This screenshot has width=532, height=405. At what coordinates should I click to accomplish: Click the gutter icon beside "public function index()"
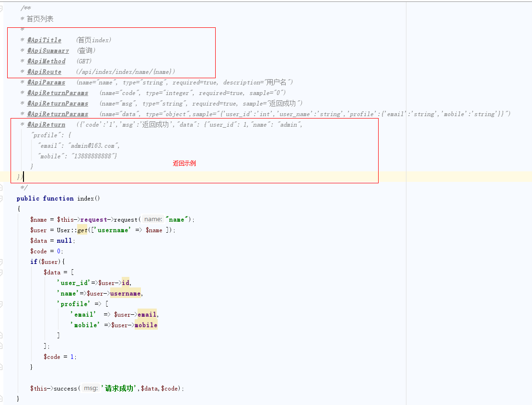pos(4,197)
